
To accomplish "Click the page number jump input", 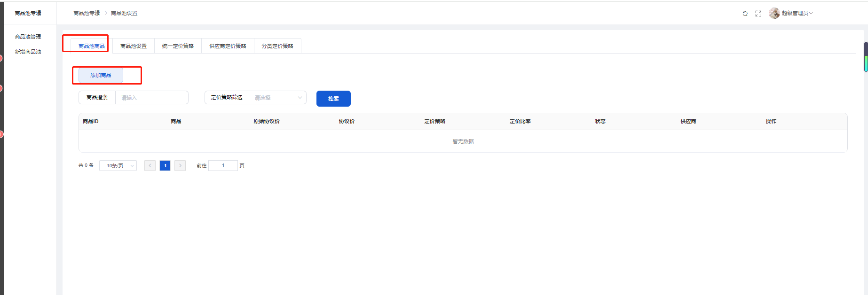I will (223, 165).
